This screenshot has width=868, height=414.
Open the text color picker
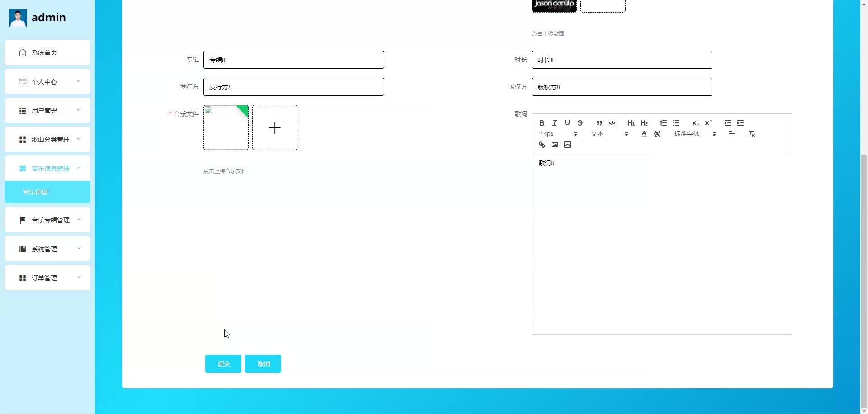(644, 134)
